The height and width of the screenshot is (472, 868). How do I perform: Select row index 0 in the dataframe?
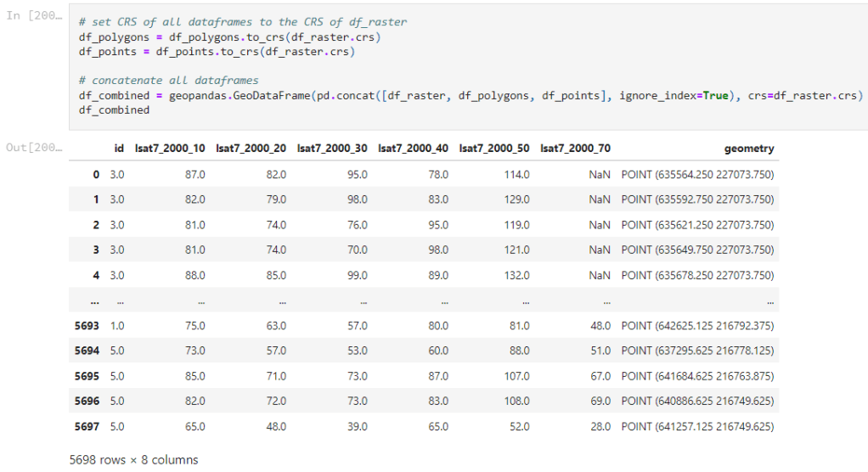click(96, 174)
